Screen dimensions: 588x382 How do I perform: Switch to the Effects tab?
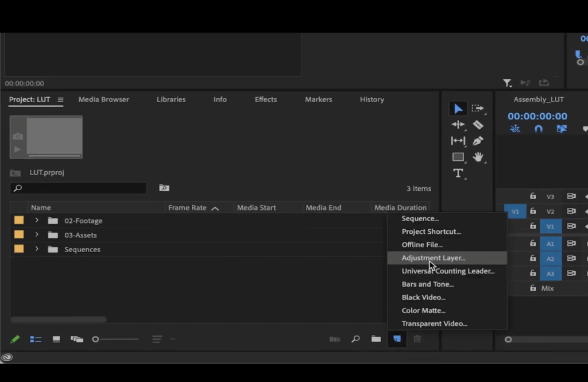click(x=265, y=99)
